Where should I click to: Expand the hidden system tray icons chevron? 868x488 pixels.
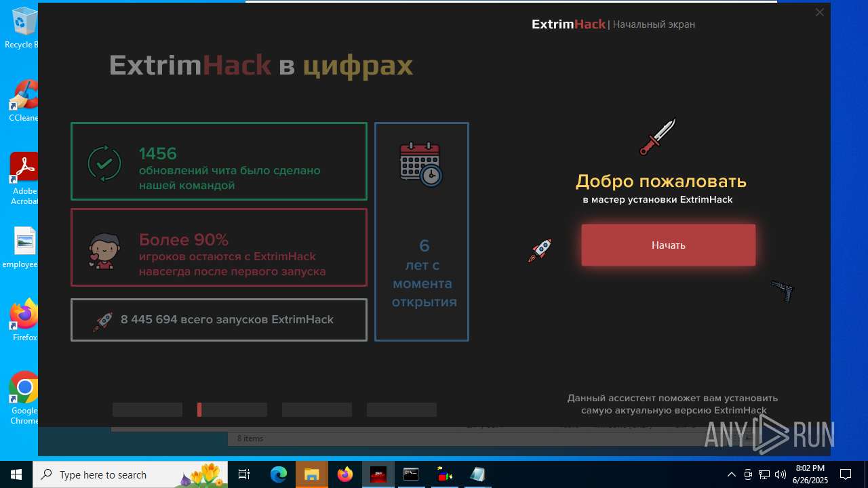coord(731,474)
